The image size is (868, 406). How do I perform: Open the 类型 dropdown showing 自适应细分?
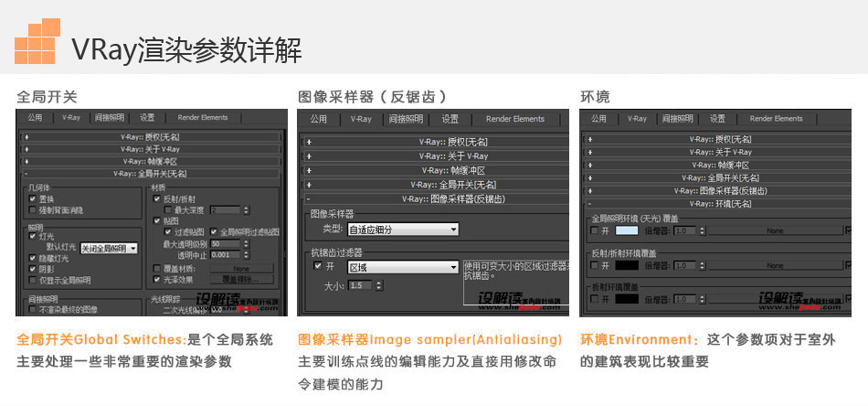(x=403, y=230)
